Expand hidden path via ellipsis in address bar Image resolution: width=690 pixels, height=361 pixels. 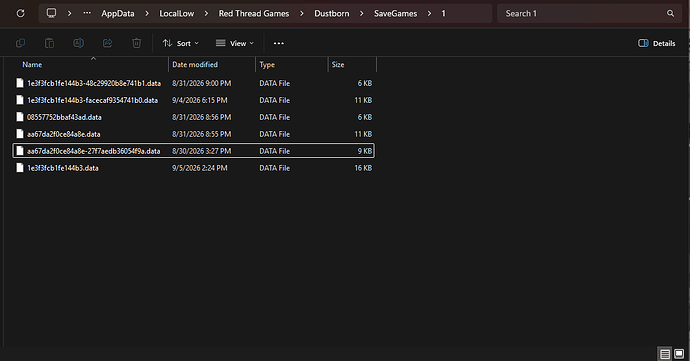[x=87, y=13]
